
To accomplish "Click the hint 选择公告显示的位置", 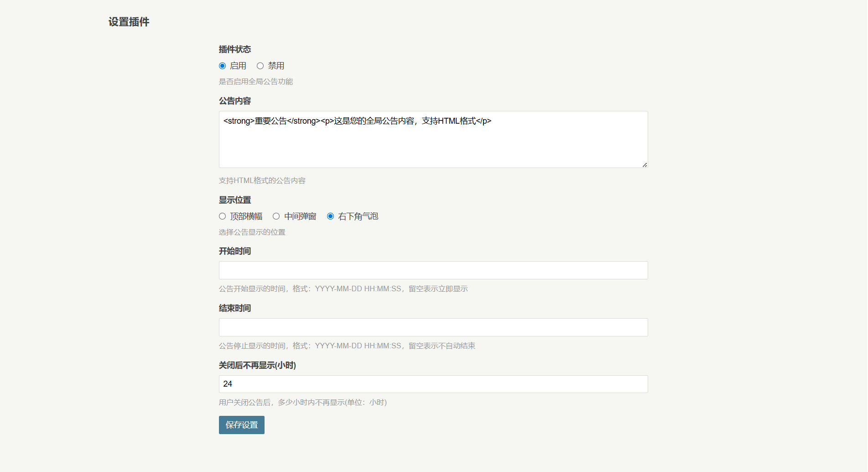I will point(252,232).
